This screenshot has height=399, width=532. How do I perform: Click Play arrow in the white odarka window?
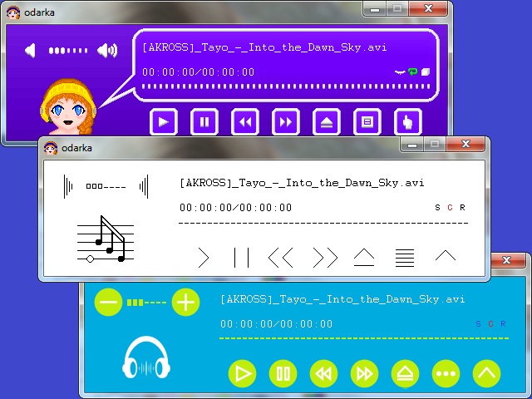tap(204, 258)
